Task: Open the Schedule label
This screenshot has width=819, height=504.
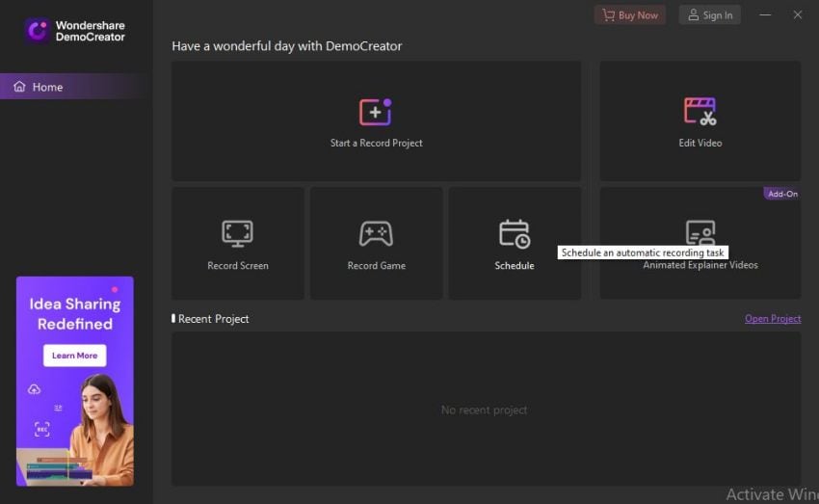Action: (x=515, y=266)
